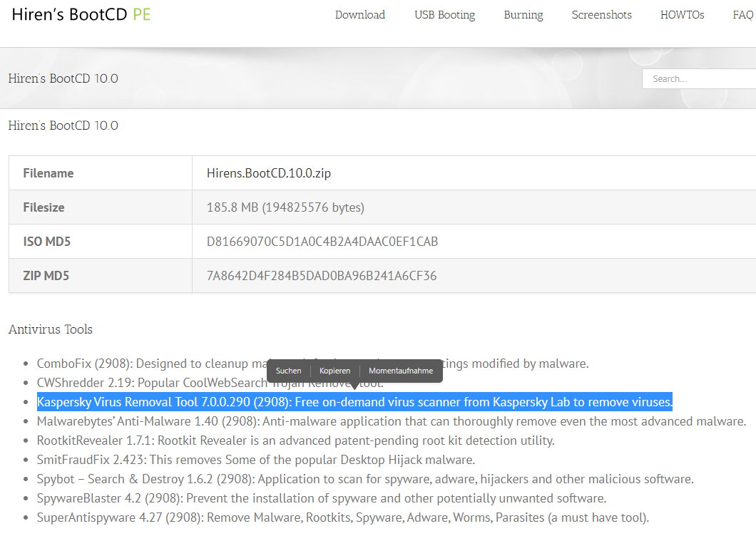
Task: Select the Antivirus Tools section heading
Action: pos(50,329)
